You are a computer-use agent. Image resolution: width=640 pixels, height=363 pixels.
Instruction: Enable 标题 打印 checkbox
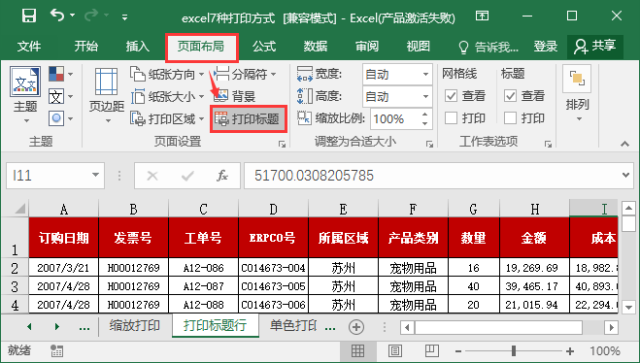pos(510,118)
